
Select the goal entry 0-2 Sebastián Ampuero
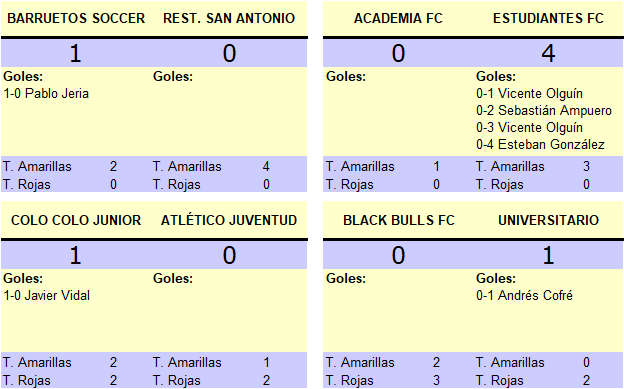click(544, 110)
